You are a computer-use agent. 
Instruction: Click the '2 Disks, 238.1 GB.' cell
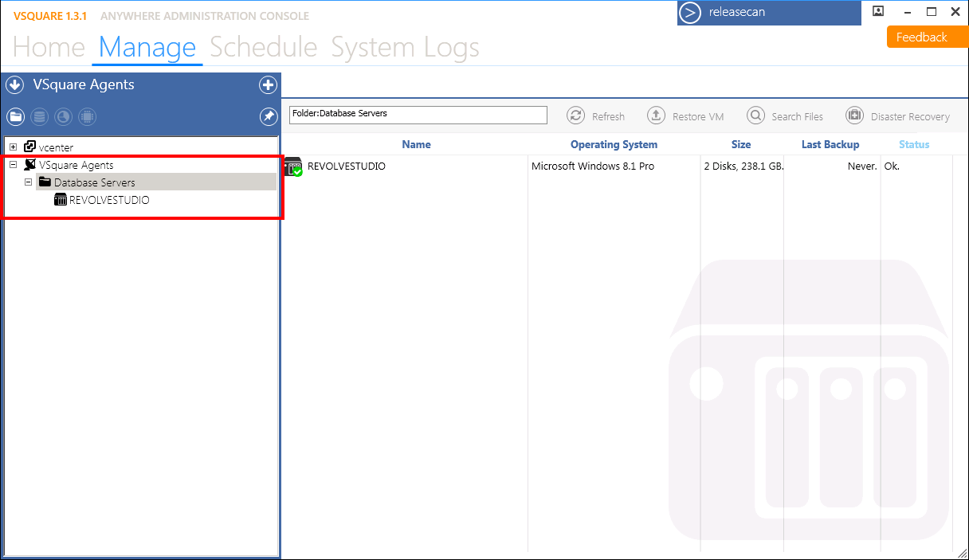(x=744, y=166)
